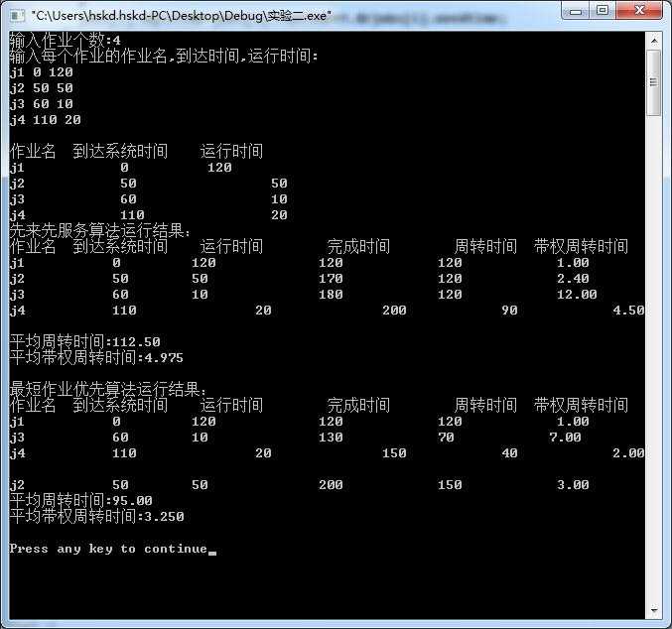The height and width of the screenshot is (629, 672).
Task: Click the heading 先来先服务算法运行结果
Action: pos(100,231)
